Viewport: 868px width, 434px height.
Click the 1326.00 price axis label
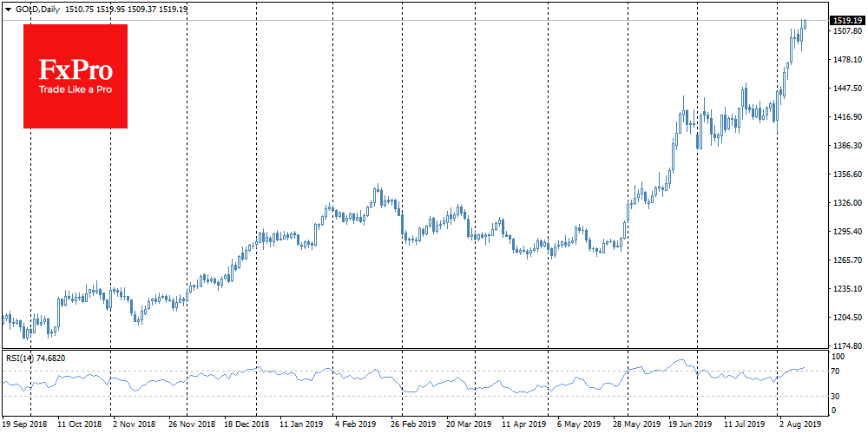(845, 203)
